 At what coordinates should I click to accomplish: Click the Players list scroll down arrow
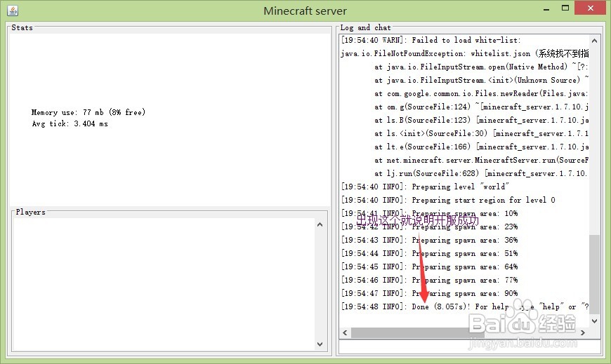pos(320,344)
